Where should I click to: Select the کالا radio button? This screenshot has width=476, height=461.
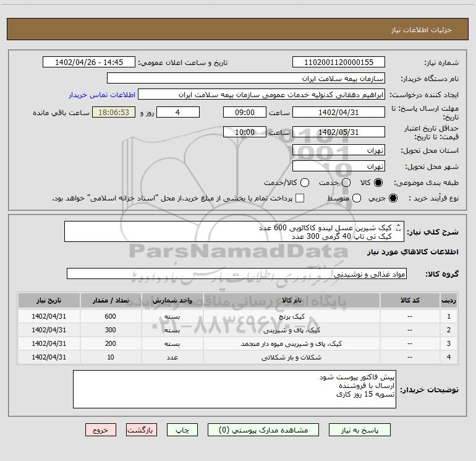click(378, 183)
